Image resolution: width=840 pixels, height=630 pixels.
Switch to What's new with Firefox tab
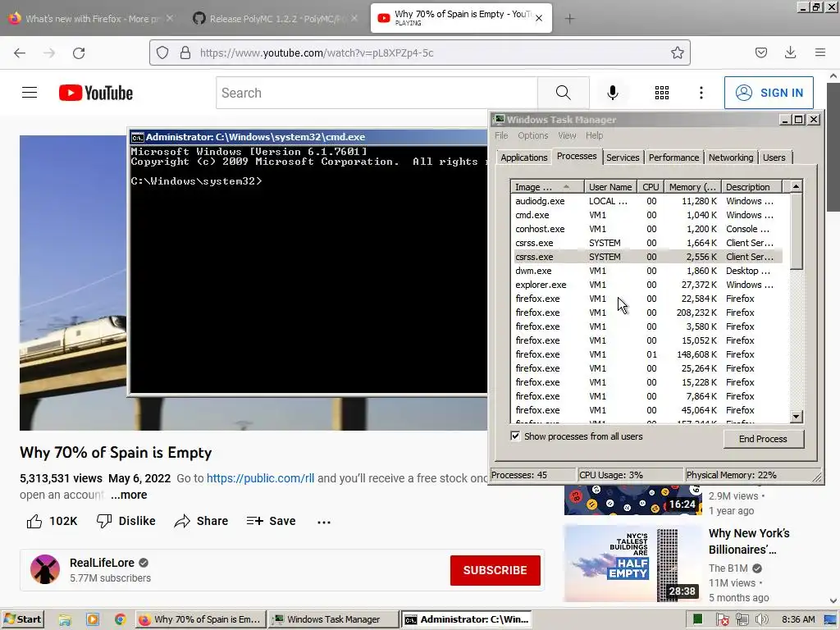pyautogui.click(x=91, y=19)
